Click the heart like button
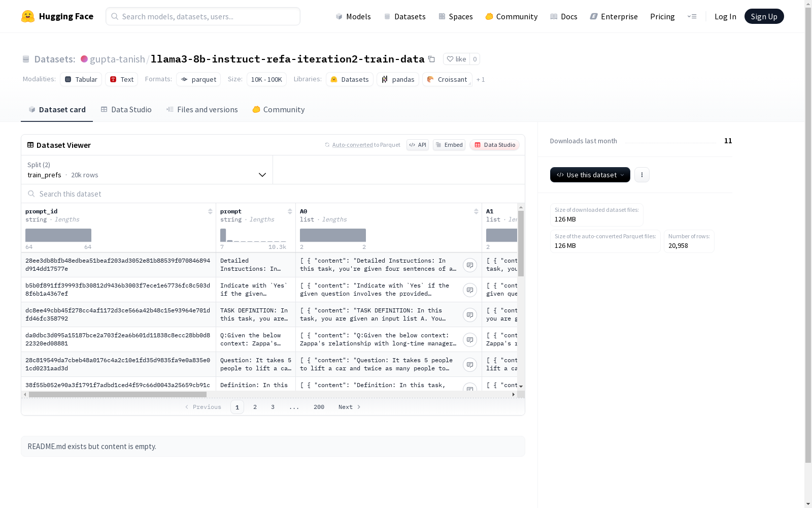 tap(456, 59)
